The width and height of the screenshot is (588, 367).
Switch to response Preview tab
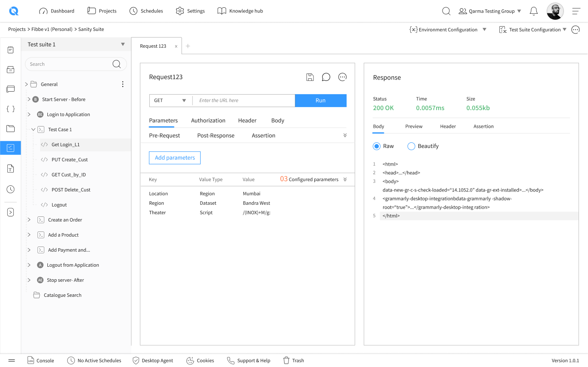tap(414, 126)
